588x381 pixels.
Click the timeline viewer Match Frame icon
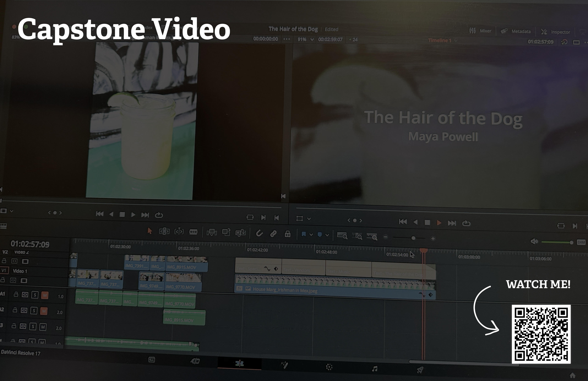[x=561, y=226]
